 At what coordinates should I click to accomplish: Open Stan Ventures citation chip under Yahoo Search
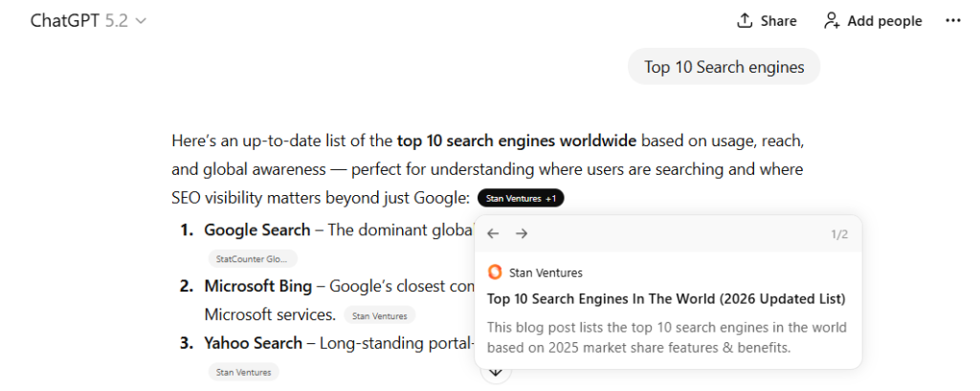click(244, 372)
